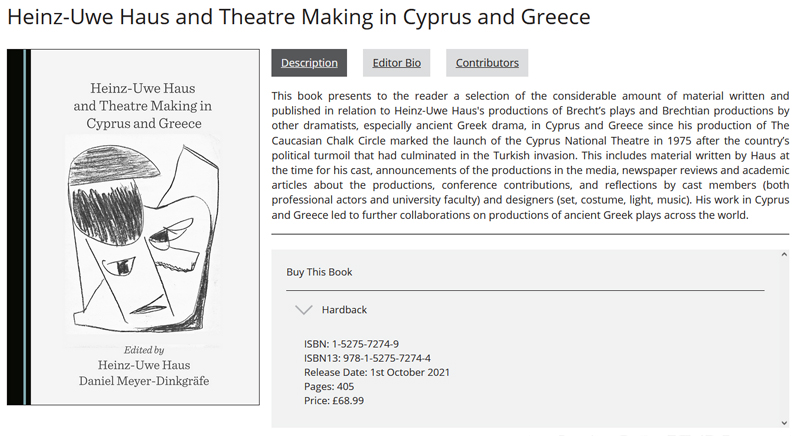
Task: Click the Pages: 405 line
Action: tap(329, 387)
